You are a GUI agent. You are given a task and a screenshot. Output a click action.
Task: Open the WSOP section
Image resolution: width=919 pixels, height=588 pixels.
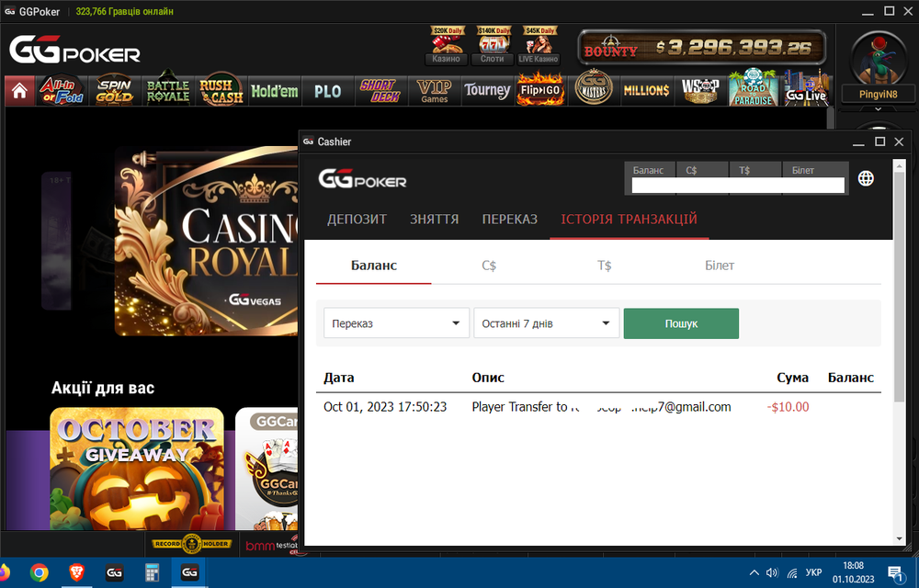pos(700,91)
